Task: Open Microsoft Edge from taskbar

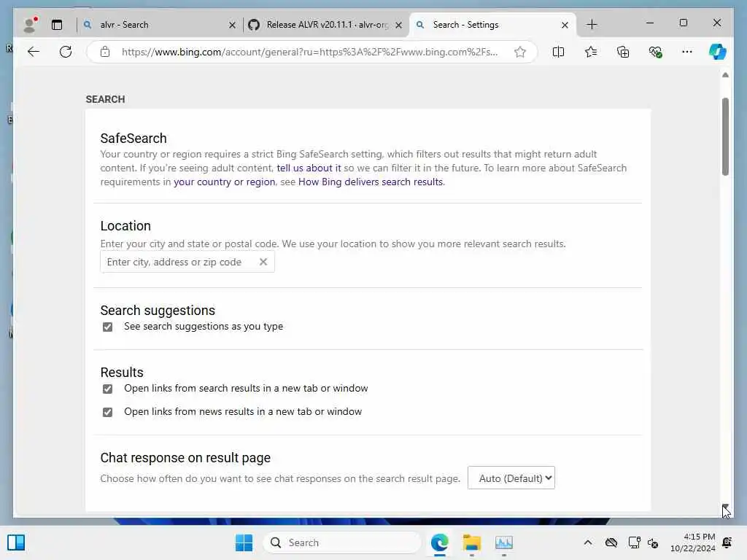Action: click(439, 542)
